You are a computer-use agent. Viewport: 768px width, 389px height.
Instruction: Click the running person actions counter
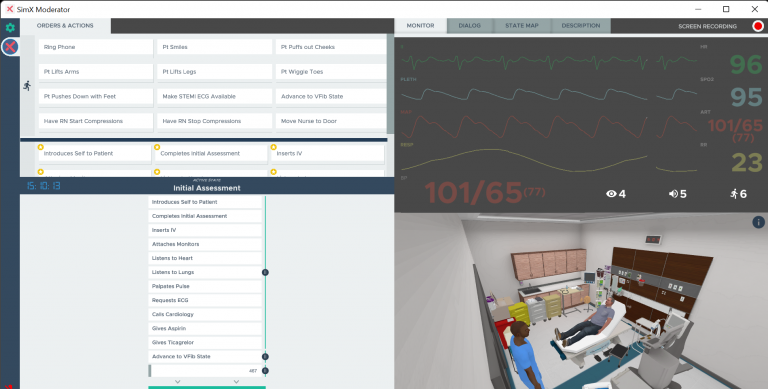tap(738, 194)
